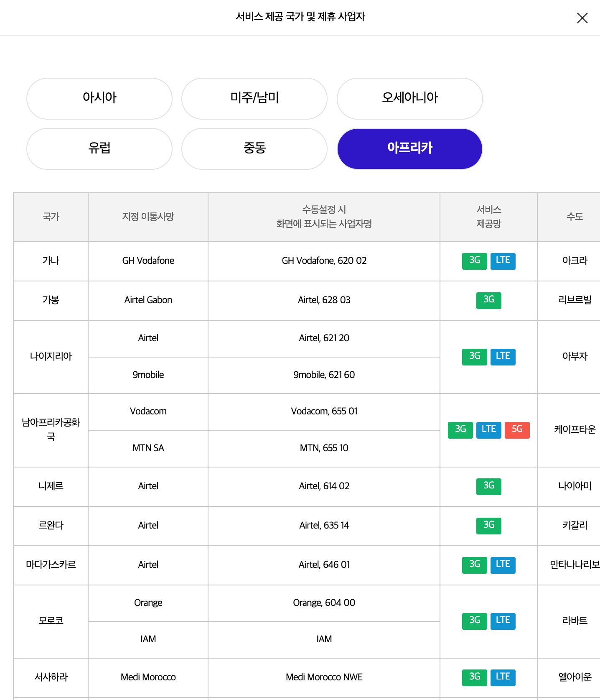Click the 니제르 country cell

pos(51,487)
